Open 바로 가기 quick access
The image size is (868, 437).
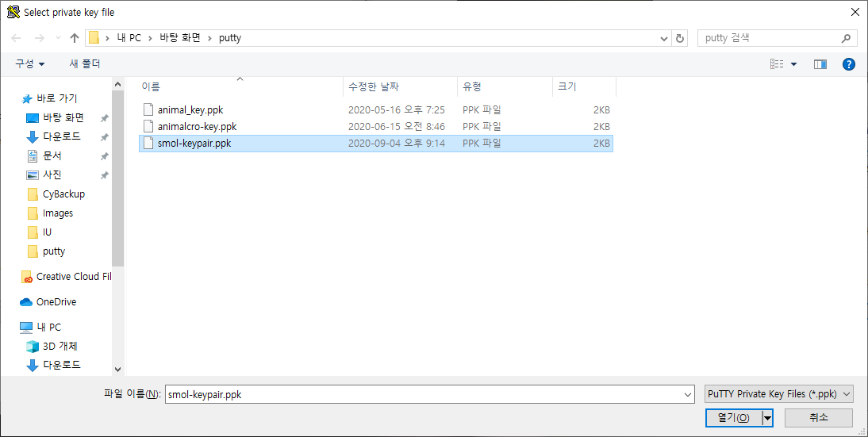tap(56, 98)
